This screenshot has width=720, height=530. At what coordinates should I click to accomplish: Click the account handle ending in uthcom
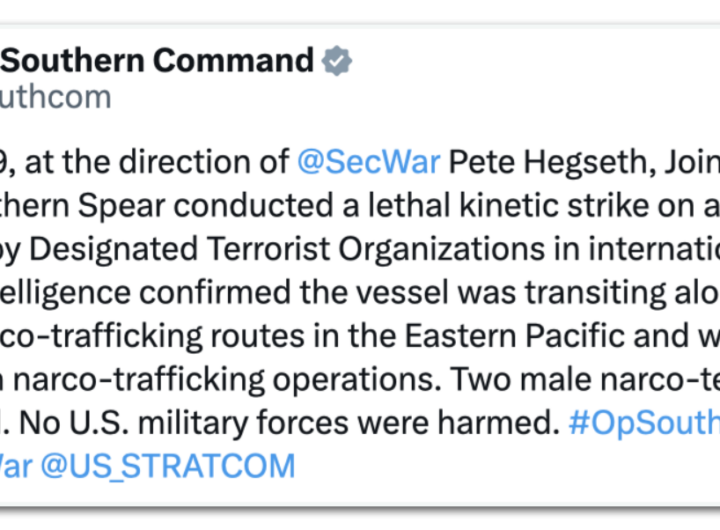pos(56,97)
